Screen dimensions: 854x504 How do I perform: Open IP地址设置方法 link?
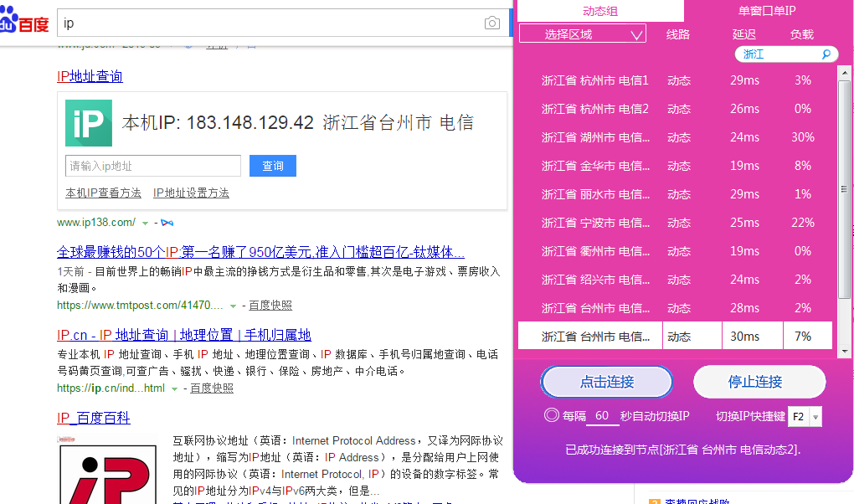(191, 193)
